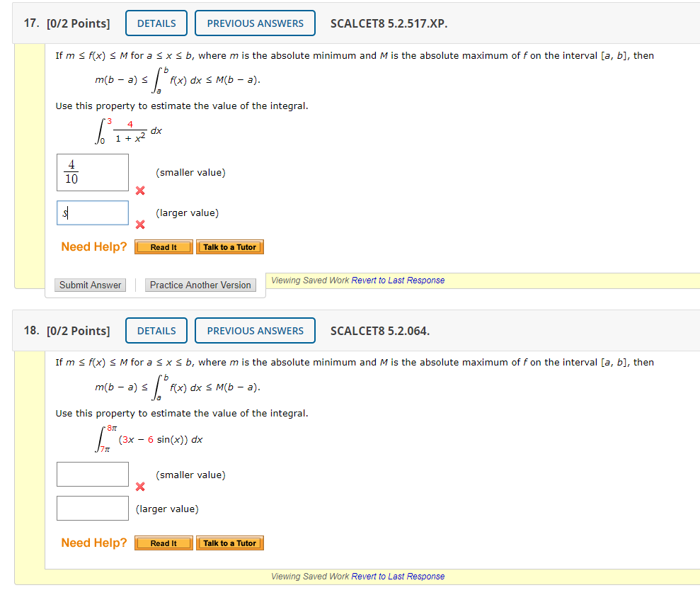This screenshot has height=595, width=700.
Task: Open Talk to a Tutor in question 18
Action: tap(229, 543)
